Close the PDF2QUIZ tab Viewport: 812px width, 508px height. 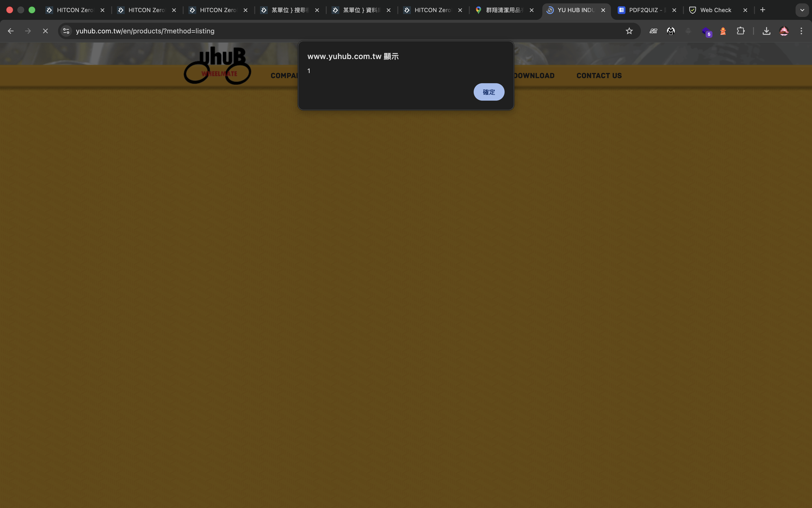coord(674,10)
